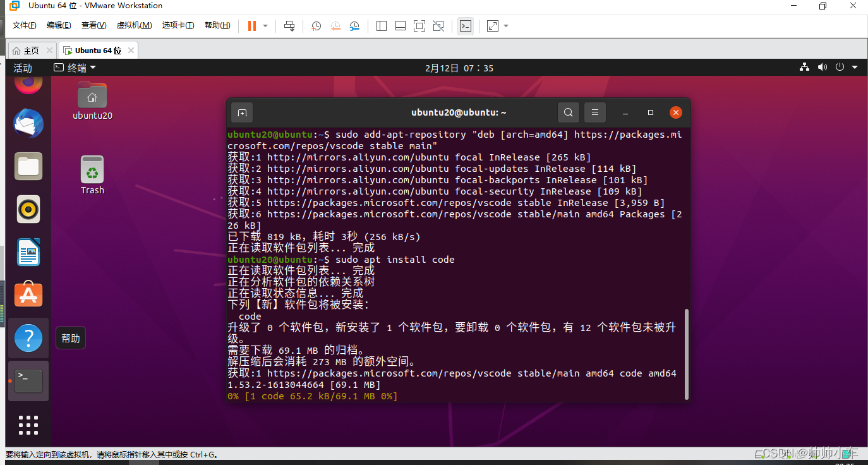Click the terminal vertical scrollbar
Screen dimensions: 868x465
point(686,354)
